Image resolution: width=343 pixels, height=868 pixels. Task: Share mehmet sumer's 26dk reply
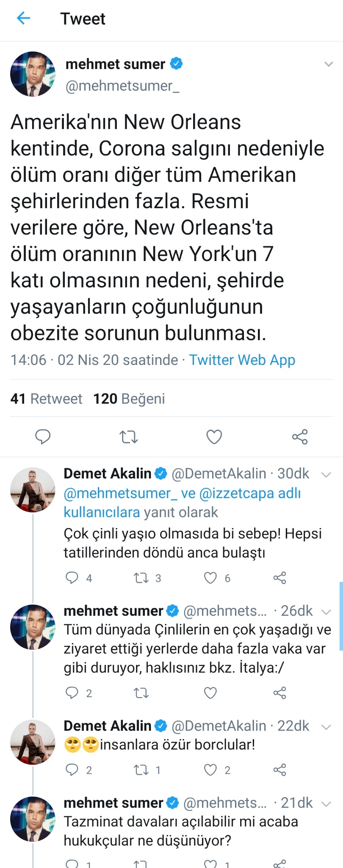pyautogui.click(x=279, y=693)
